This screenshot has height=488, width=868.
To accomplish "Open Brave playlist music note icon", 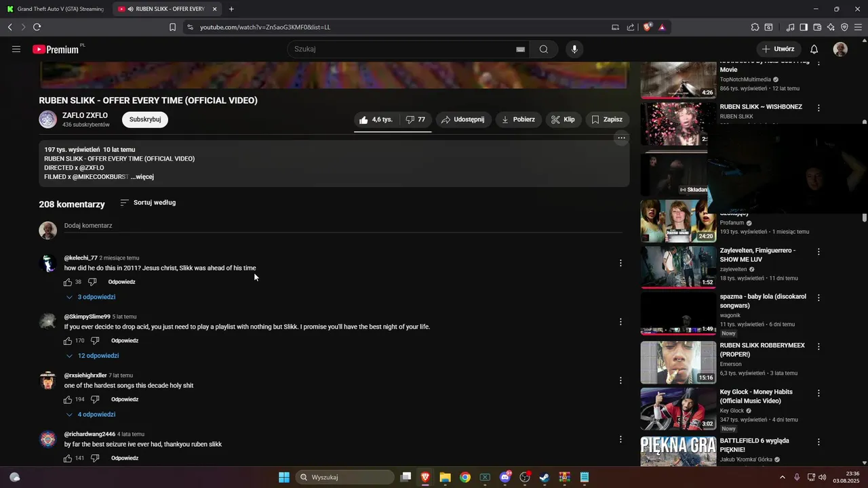I will 790,27.
